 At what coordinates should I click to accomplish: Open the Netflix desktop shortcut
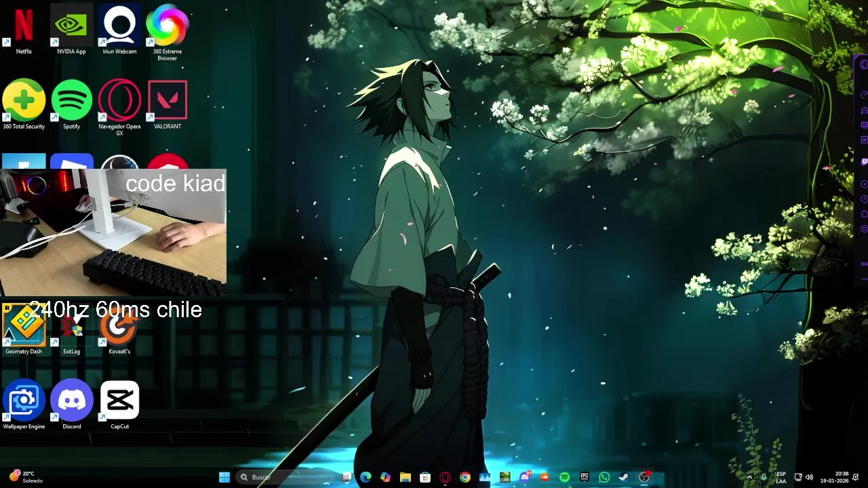(x=24, y=29)
